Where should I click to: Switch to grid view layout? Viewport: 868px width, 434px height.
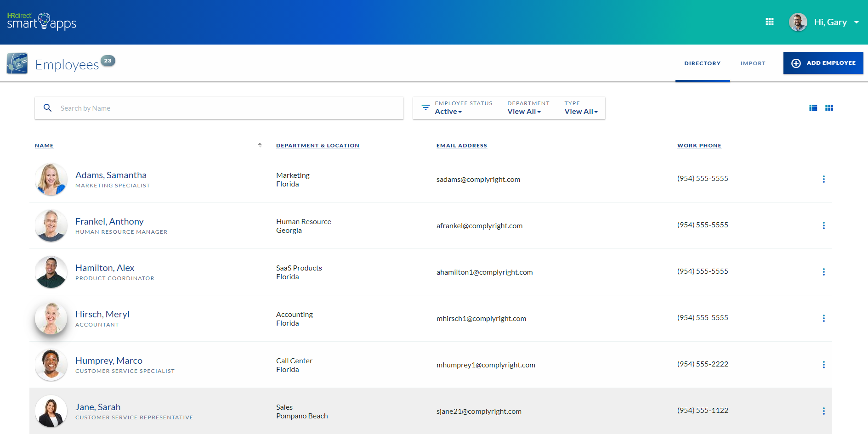[829, 107]
